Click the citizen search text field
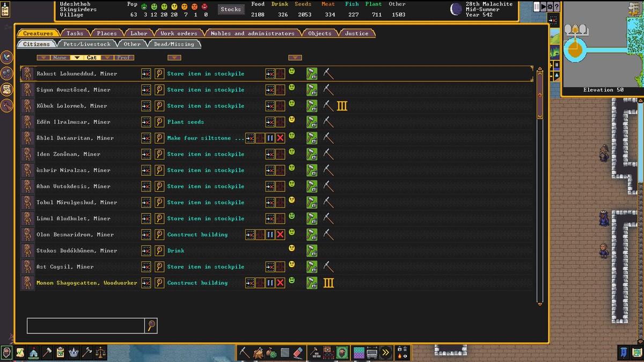The image size is (644, 362). (86, 325)
